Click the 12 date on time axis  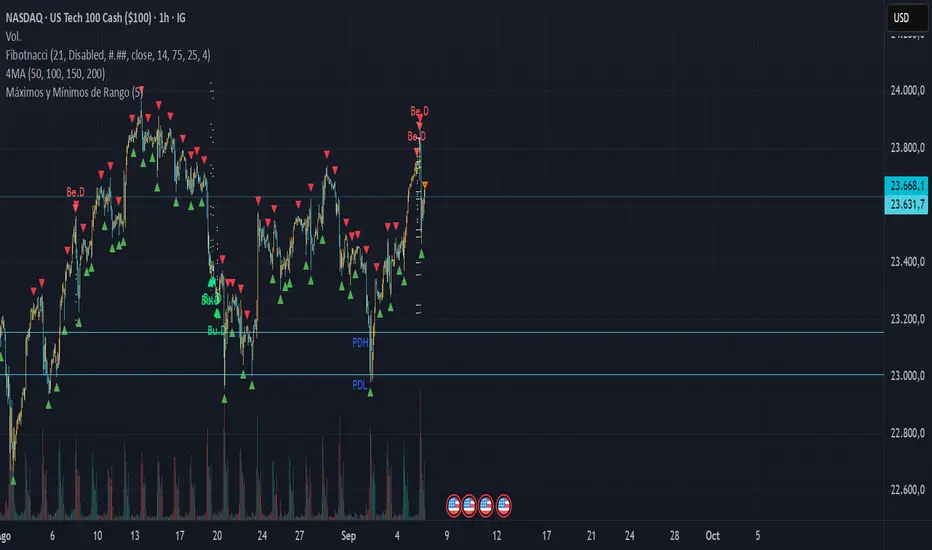pos(496,536)
